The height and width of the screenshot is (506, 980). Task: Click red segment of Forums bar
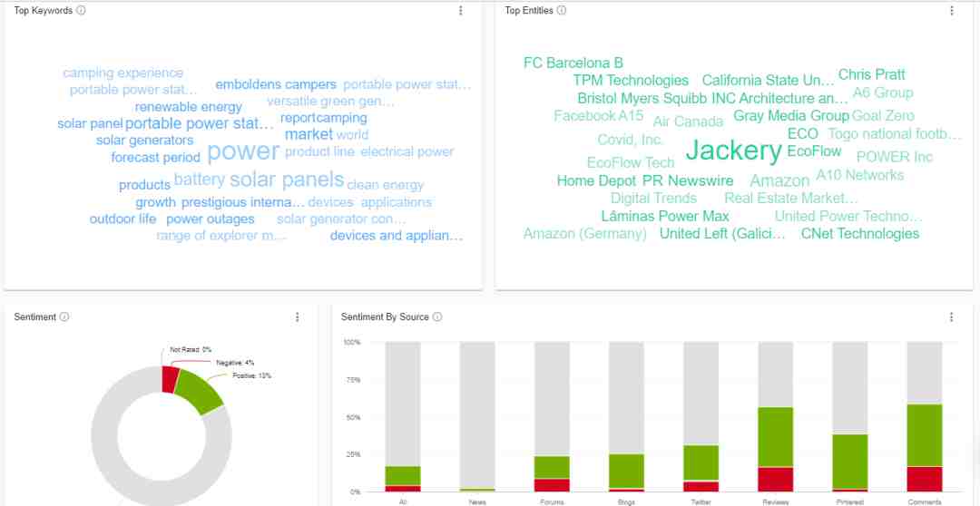pyautogui.click(x=552, y=485)
